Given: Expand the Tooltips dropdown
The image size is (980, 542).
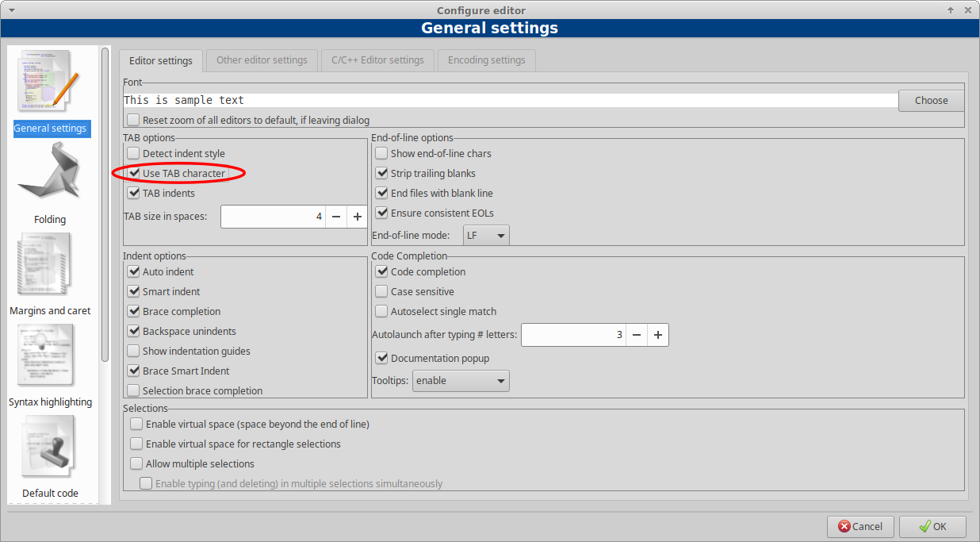Looking at the screenshot, I should (461, 381).
